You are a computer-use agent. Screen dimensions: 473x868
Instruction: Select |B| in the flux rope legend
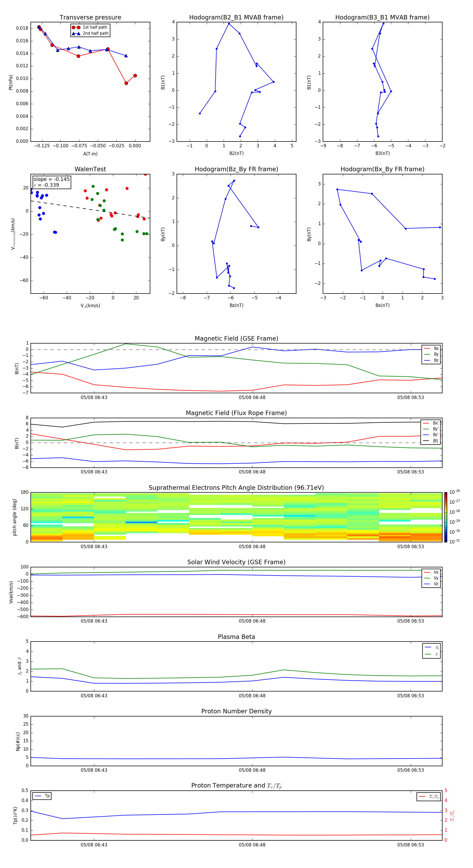[x=431, y=441]
